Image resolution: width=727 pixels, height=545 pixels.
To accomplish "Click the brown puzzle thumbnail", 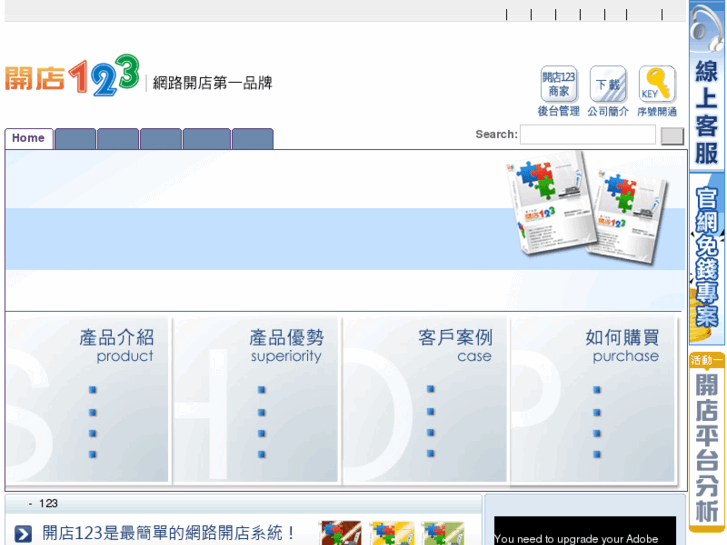I will [341, 533].
